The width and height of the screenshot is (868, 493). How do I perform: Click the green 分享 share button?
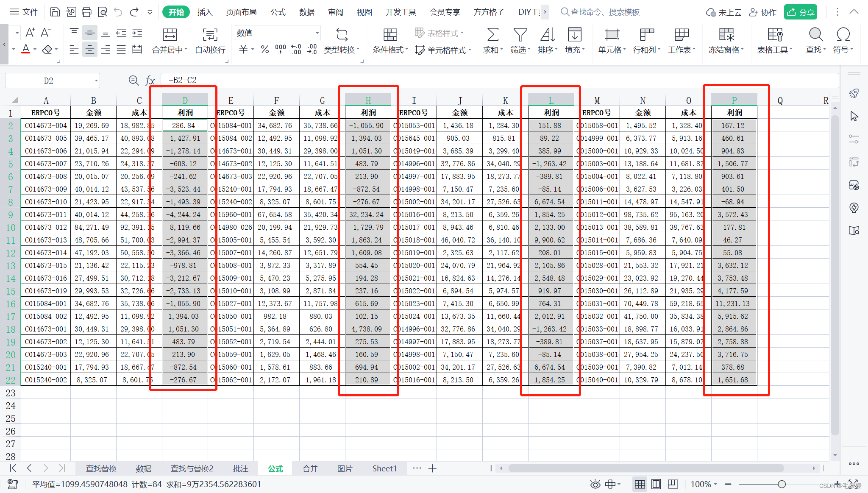coord(800,12)
